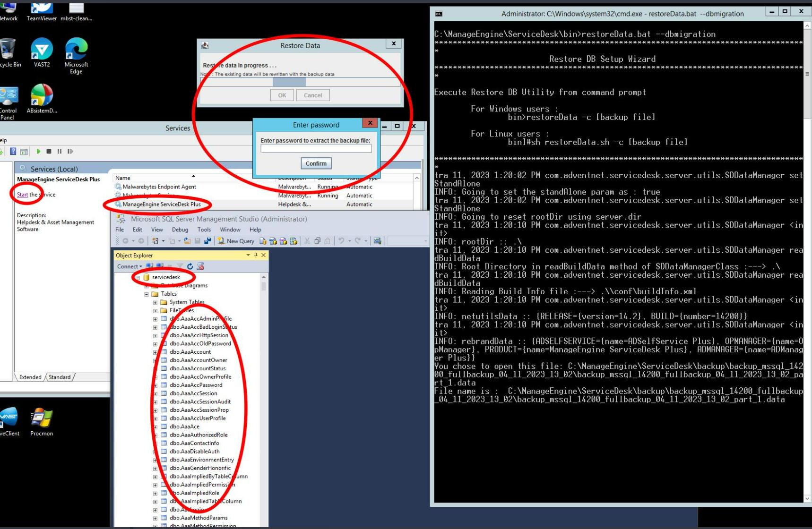Click Confirm in Enter password dialog
Image resolution: width=812 pixels, height=529 pixels.
[x=316, y=163]
